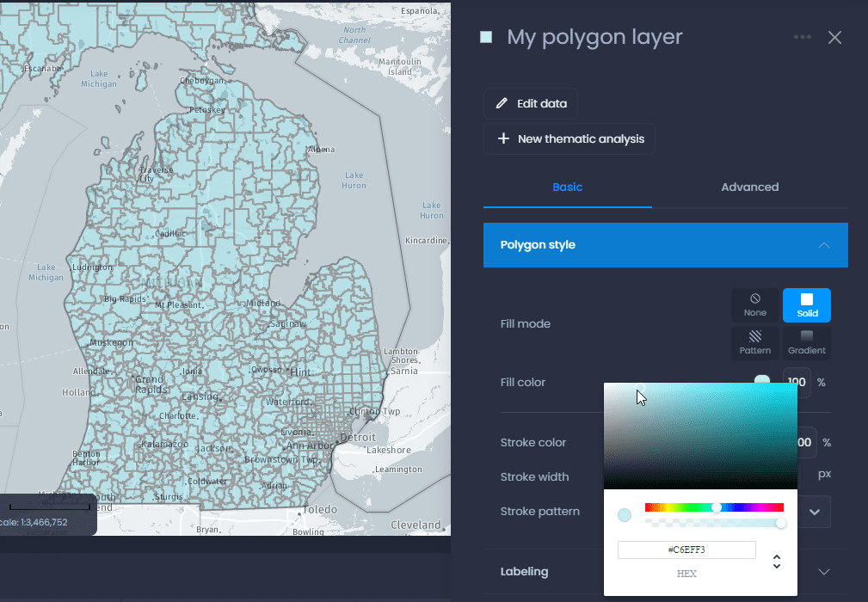
Task: Click the Kincardine label on map
Action: [x=426, y=240]
